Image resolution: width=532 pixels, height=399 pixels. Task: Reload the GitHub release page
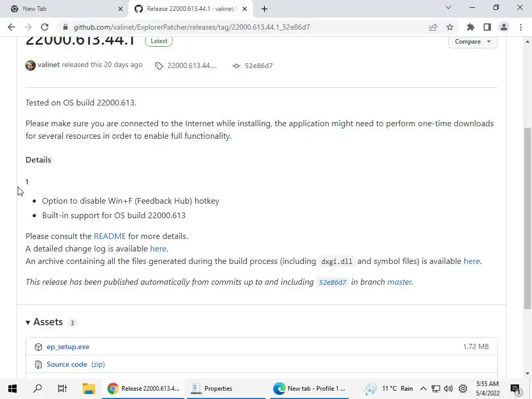tap(45, 27)
